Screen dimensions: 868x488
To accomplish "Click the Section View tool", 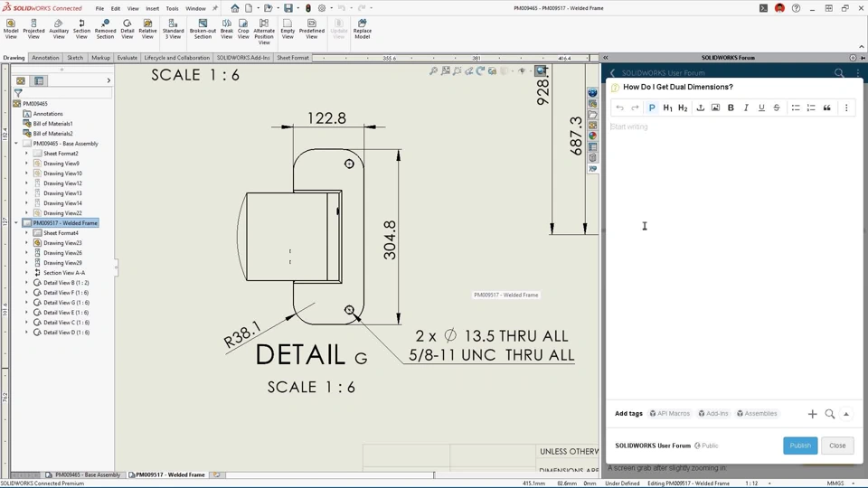I will click(x=81, y=29).
